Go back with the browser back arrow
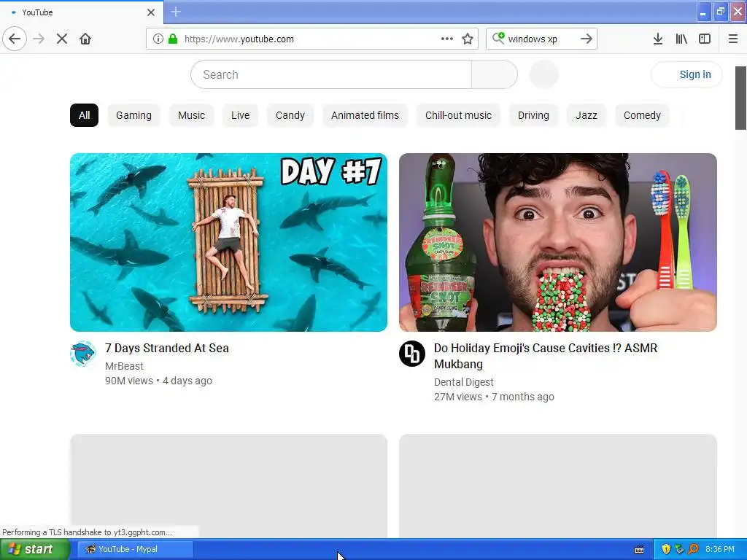 [x=15, y=39]
